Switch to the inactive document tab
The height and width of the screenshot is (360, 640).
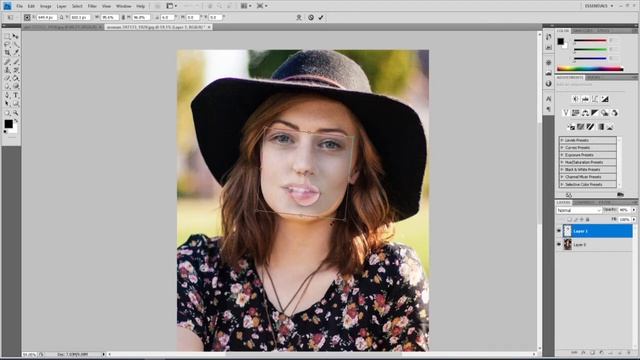[63, 27]
